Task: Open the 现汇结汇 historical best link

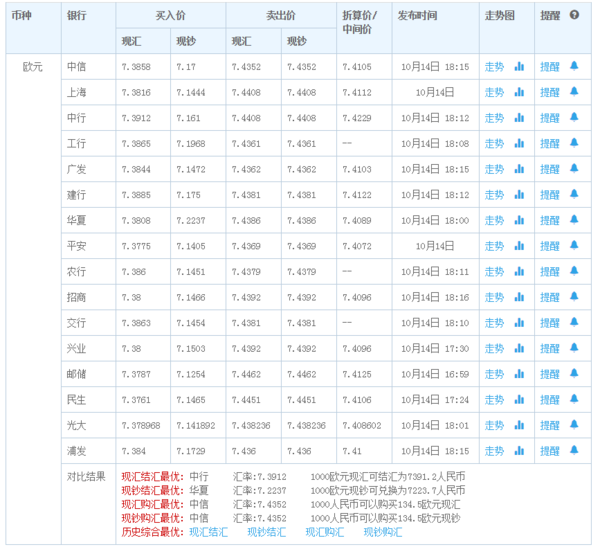Action: tap(209, 532)
